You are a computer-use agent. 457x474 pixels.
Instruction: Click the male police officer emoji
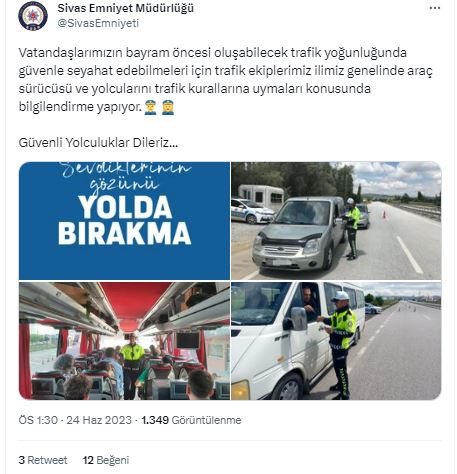[x=150, y=107]
